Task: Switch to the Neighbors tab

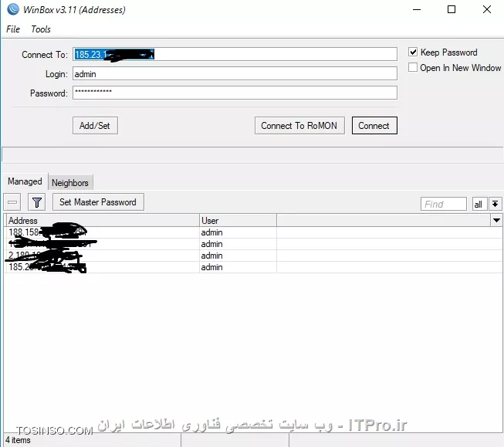Action: pos(70,183)
